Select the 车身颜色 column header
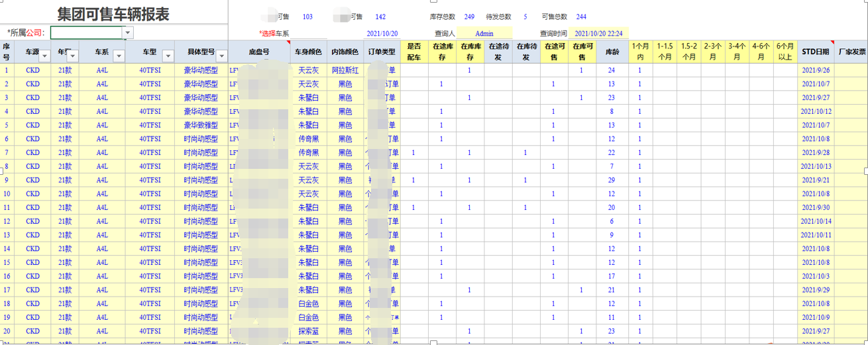The image size is (868, 345). point(308,52)
